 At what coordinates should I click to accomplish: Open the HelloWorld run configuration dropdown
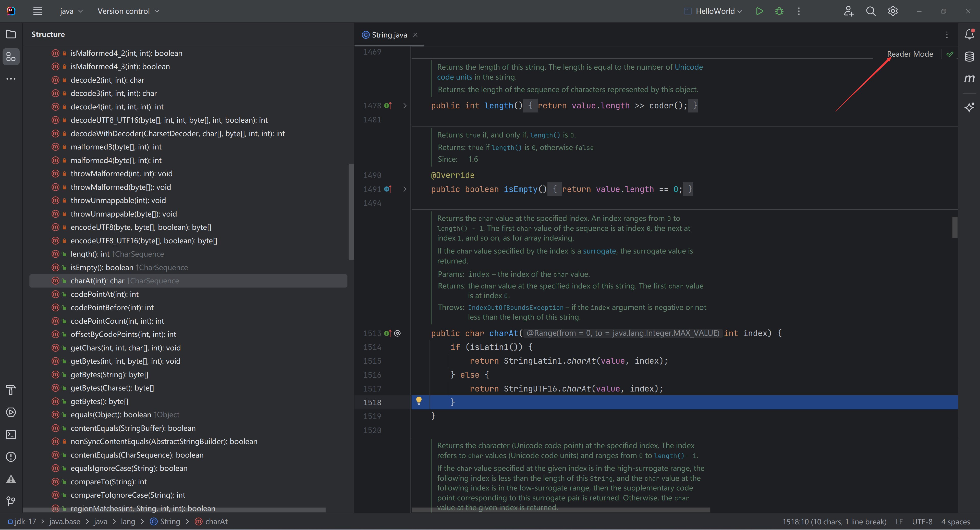pyautogui.click(x=713, y=11)
